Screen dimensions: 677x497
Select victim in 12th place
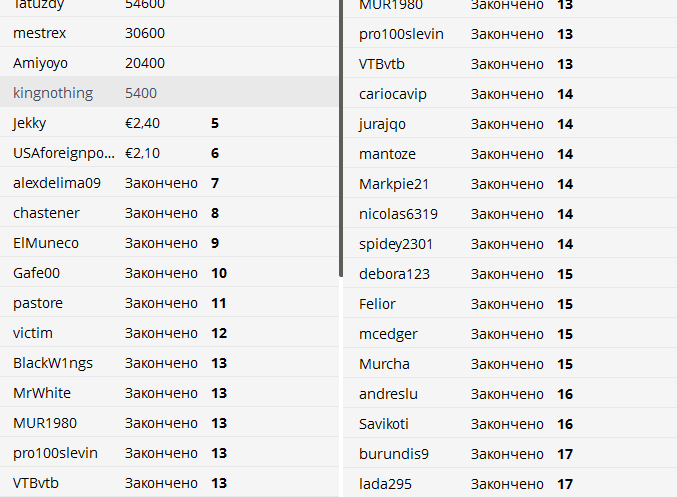tap(169, 332)
